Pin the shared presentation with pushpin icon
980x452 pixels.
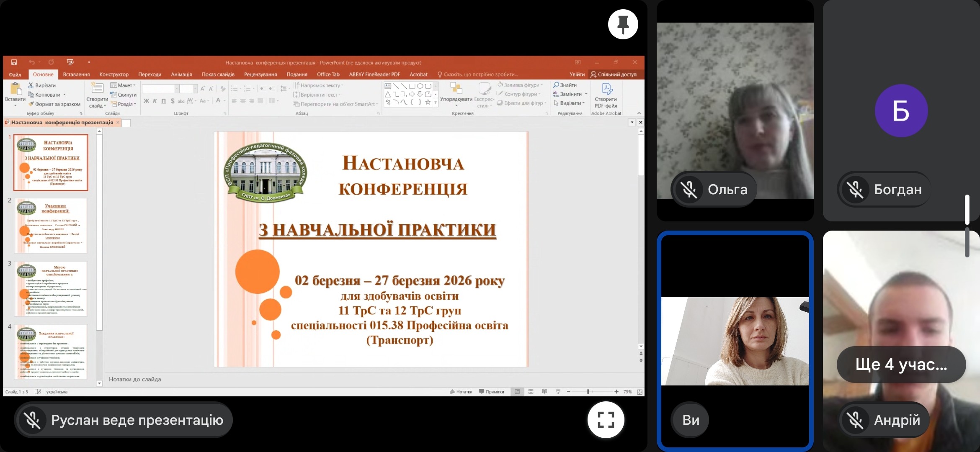tap(623, 24)
